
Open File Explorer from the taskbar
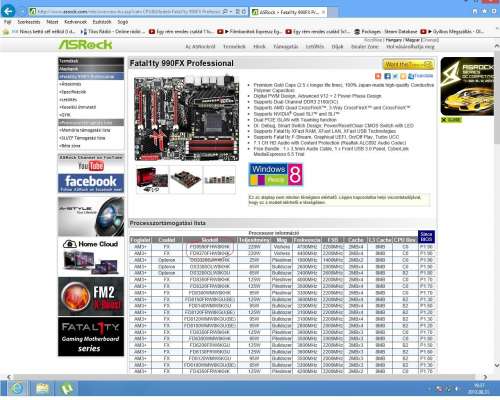tap(42, 389)
